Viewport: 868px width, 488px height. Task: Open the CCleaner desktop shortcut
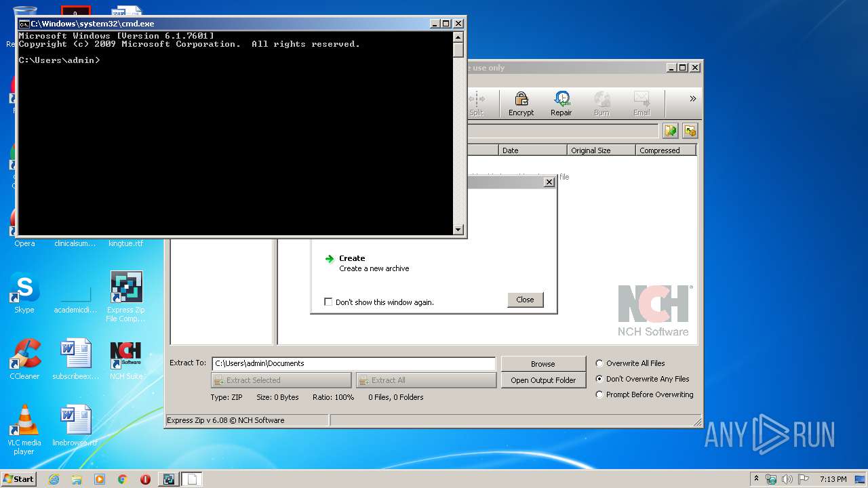(24, 359)
